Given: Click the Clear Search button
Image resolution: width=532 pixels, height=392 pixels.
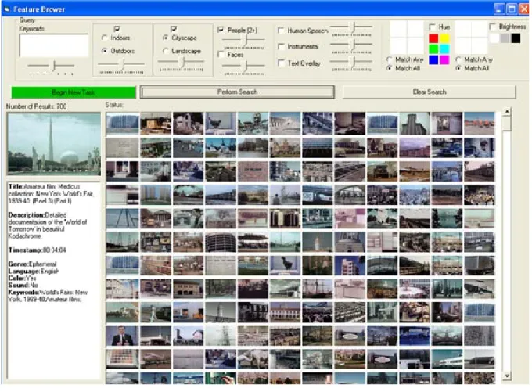Looking at the screenshot, I should point(429,92).
